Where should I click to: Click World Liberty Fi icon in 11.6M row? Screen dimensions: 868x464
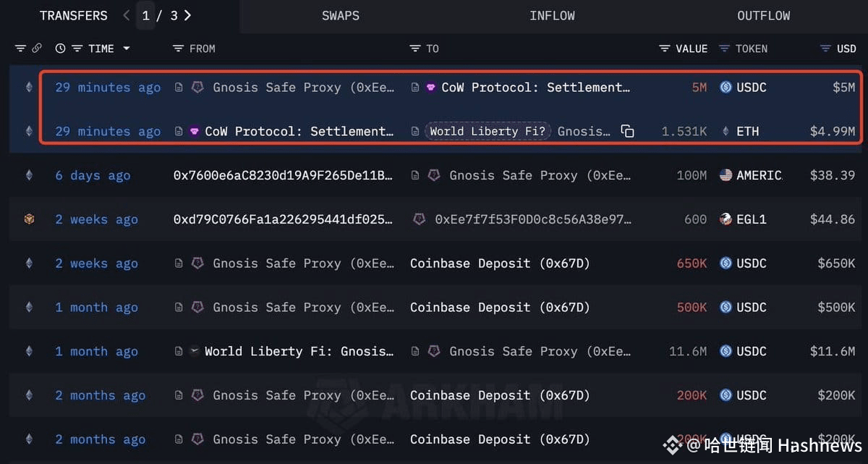pos(194,352)
